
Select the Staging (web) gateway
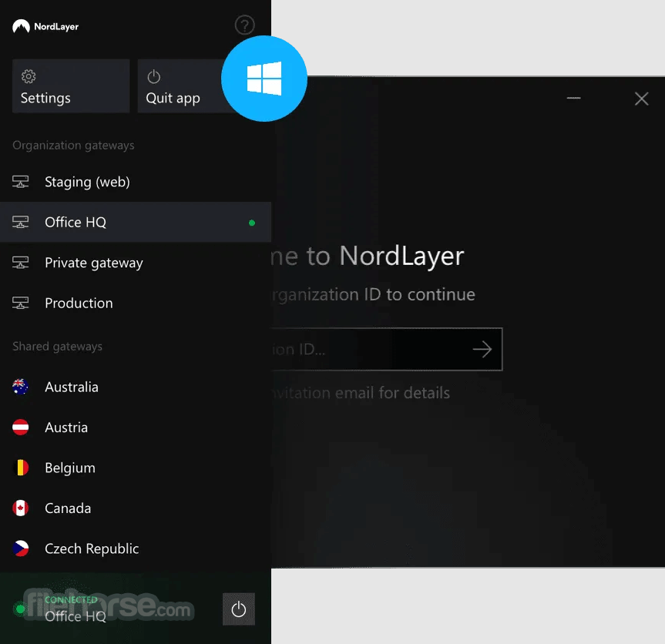(x=136, y=182)
